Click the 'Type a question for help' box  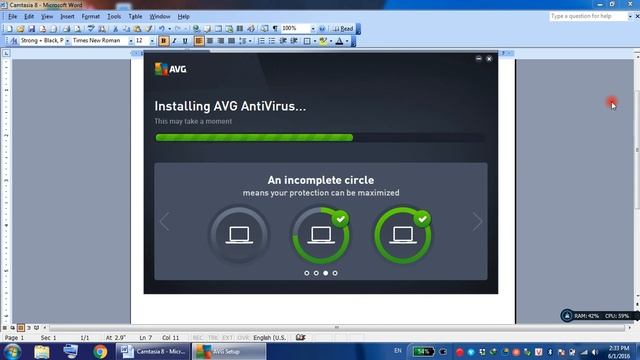pos(588,16)
